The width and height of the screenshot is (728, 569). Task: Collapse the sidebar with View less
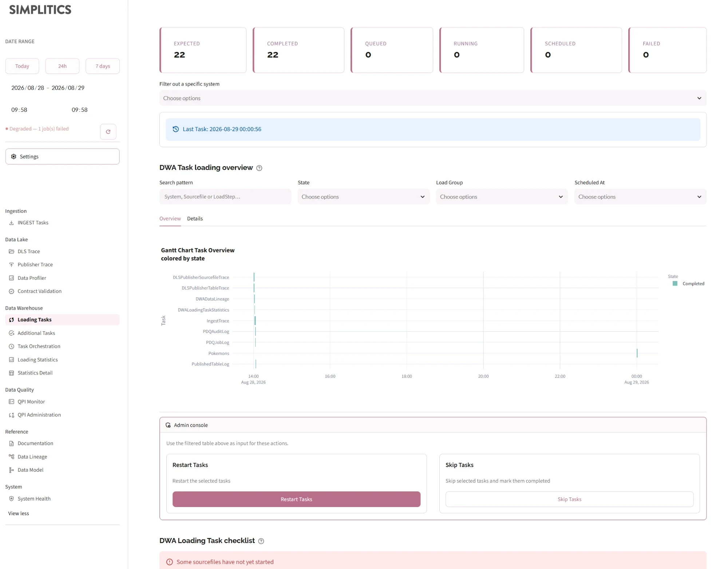pos(19,513)
